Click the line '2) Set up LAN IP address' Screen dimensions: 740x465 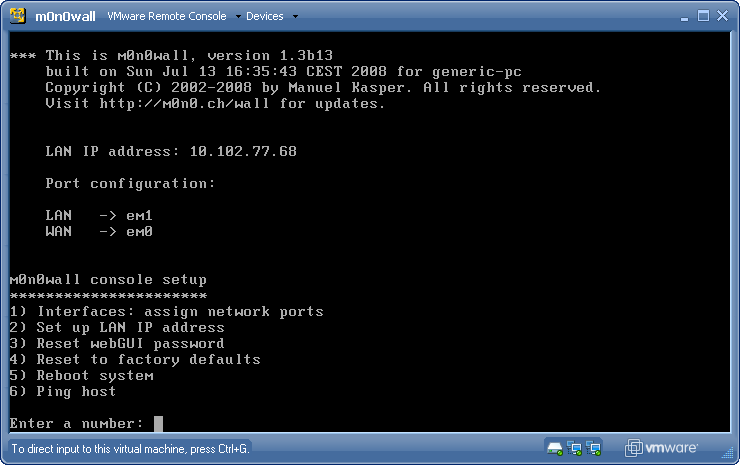coord(117,328)
